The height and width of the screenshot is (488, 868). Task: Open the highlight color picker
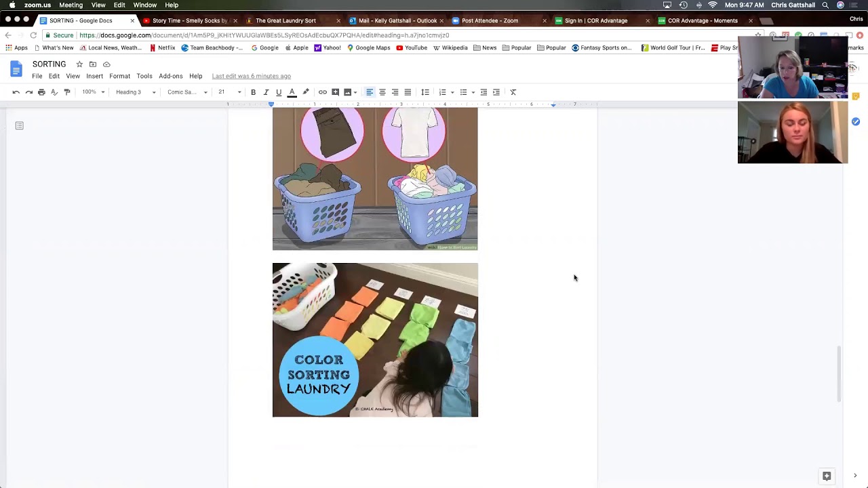(x=306, y=92)
